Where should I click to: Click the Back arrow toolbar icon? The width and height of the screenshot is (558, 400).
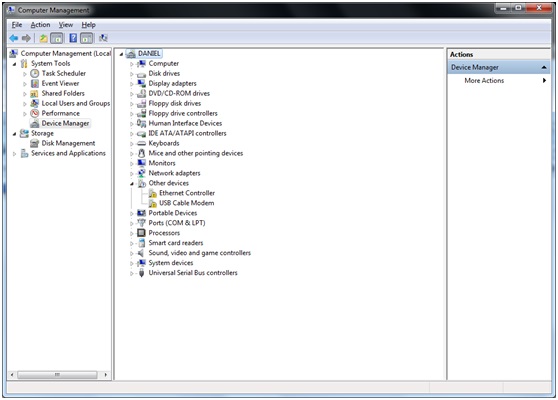pyautogui.click(x=14, y=38)
